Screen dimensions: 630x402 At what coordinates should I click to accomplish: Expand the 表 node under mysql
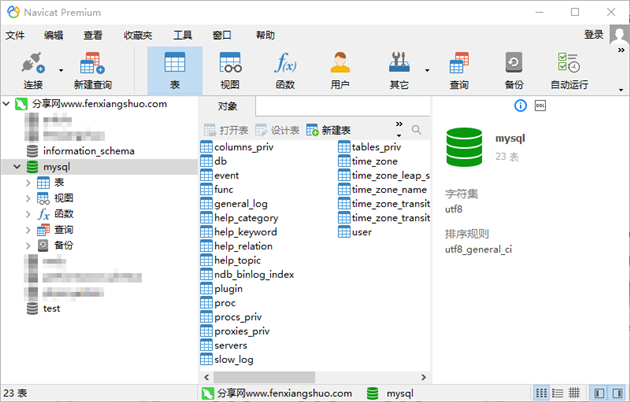tap(28, 183)
